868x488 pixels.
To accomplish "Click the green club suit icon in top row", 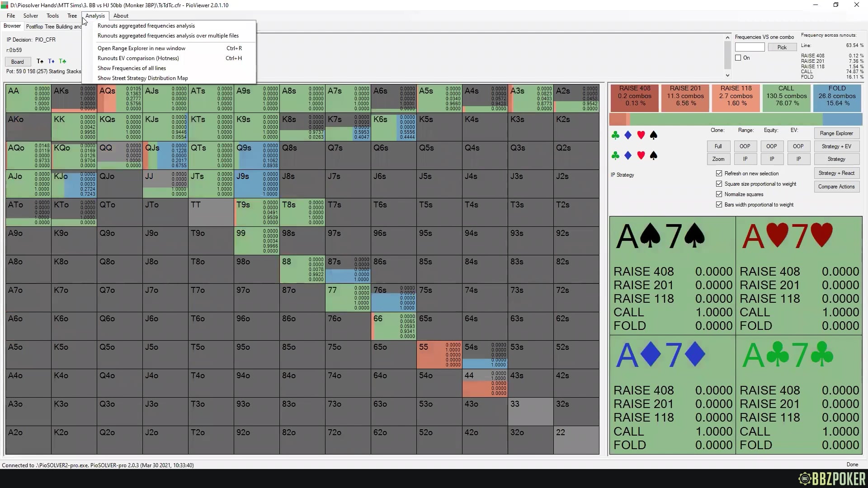I will 615,135.
